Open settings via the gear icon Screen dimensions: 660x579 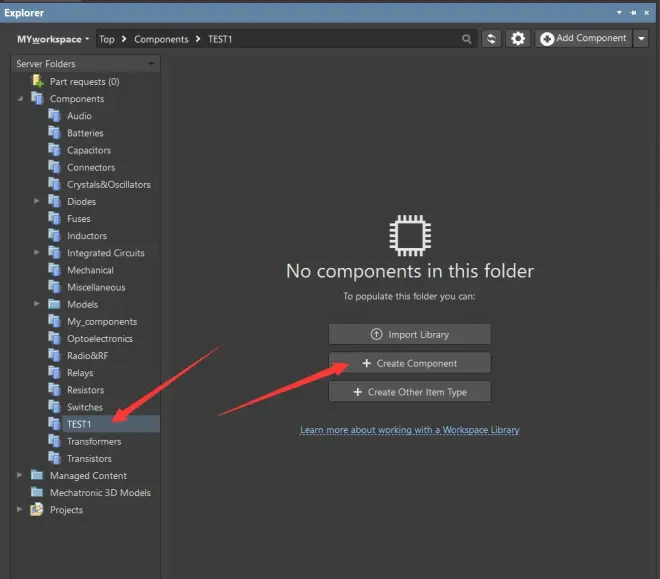coord(518,39)
